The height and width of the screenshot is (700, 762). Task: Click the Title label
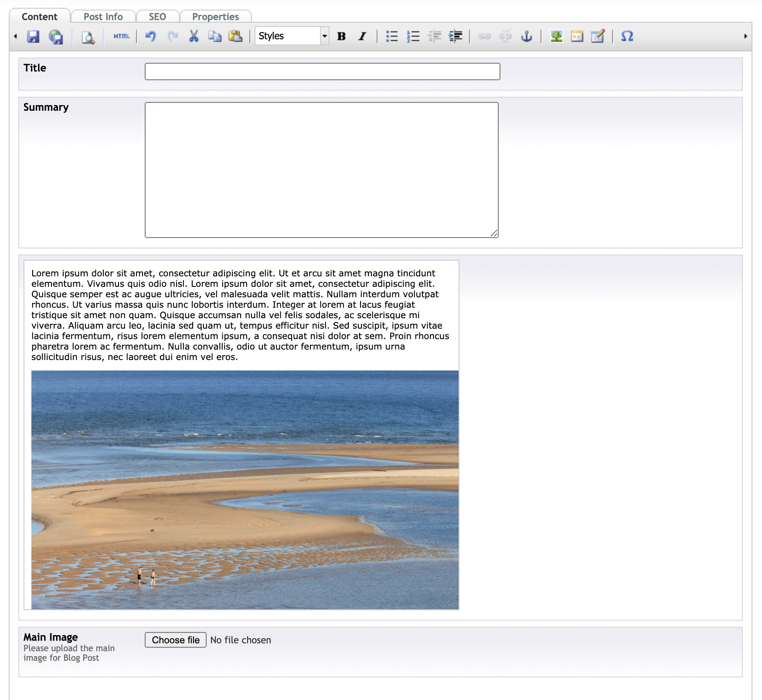(35, 68)
